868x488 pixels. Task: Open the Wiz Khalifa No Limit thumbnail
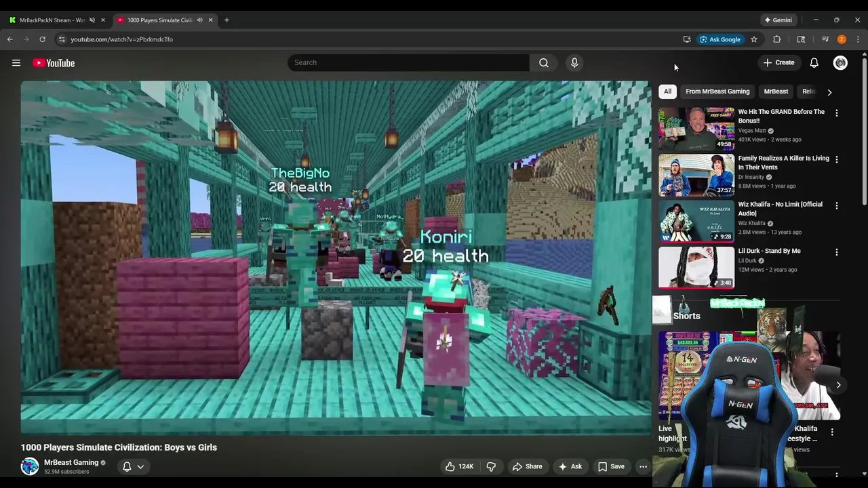coord(696,221)
